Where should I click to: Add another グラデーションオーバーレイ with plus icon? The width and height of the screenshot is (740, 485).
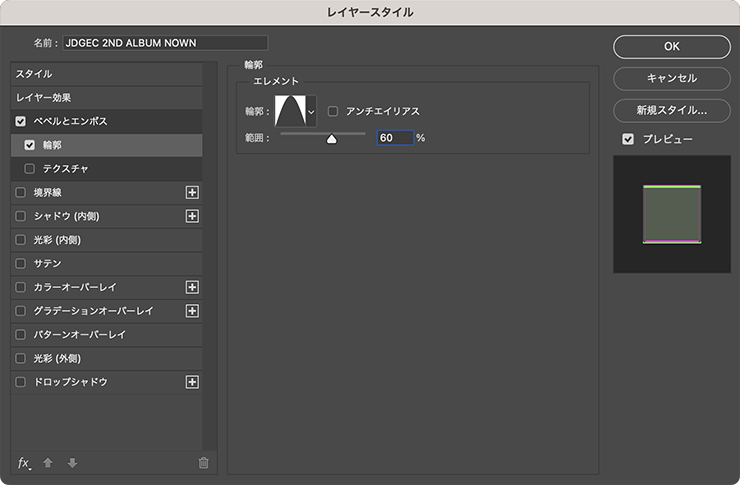coord(193,311)
